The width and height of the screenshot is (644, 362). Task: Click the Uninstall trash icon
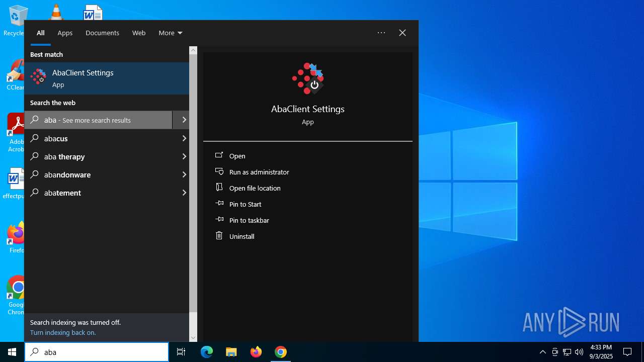coord(219,235)
